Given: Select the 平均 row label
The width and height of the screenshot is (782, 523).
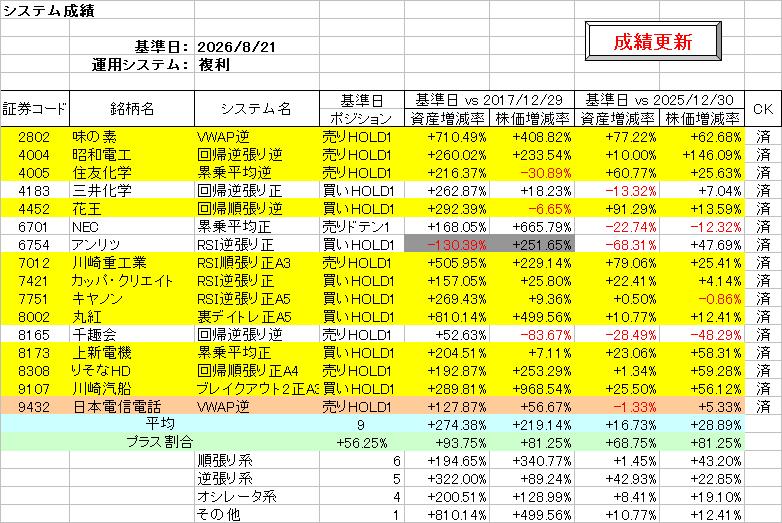Looking at the screenshot, I should click(160, 424).
